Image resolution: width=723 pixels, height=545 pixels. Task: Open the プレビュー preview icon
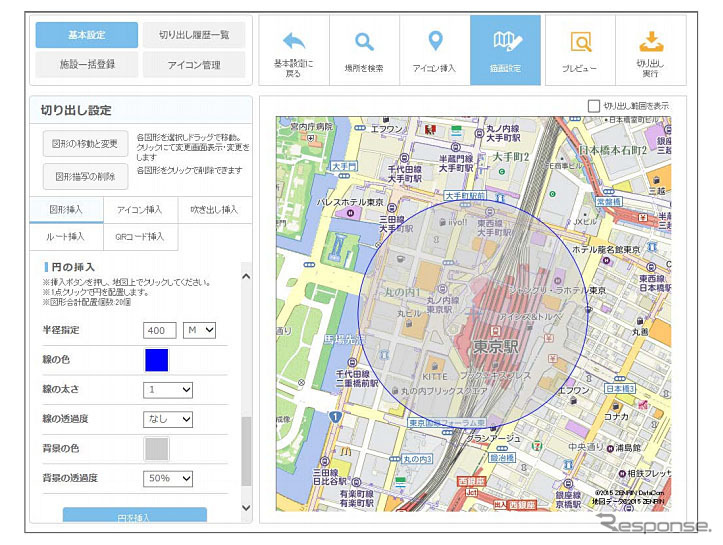(x=580, y=42)
